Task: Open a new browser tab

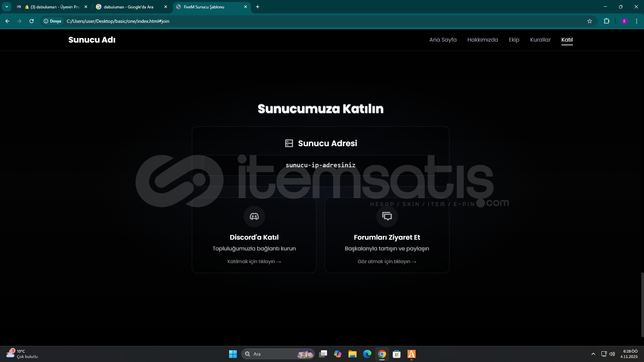Action: pyautogui.click(x=257, y=7)
